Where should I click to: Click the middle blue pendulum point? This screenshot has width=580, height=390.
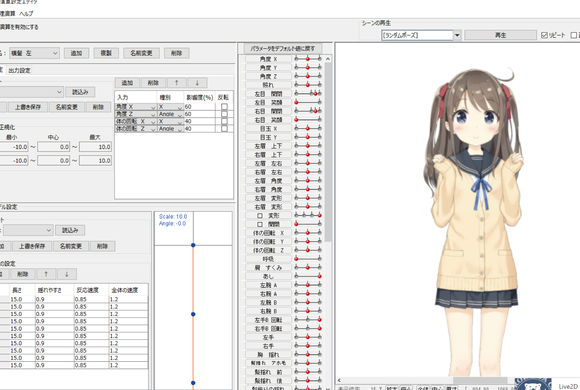(193, 314)
